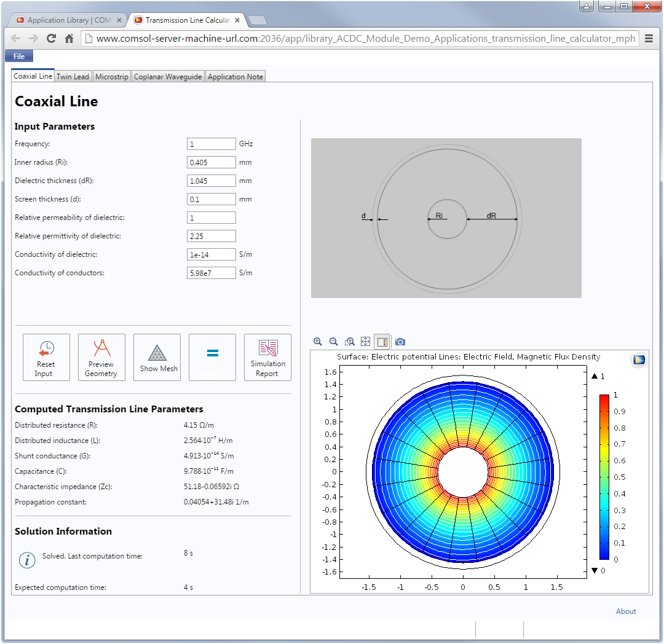Click the propagation constant value 0.04054+31.48i 1/m
This screenshot has width=664, height=644.
pyautogui.click(x=216, y=502)
